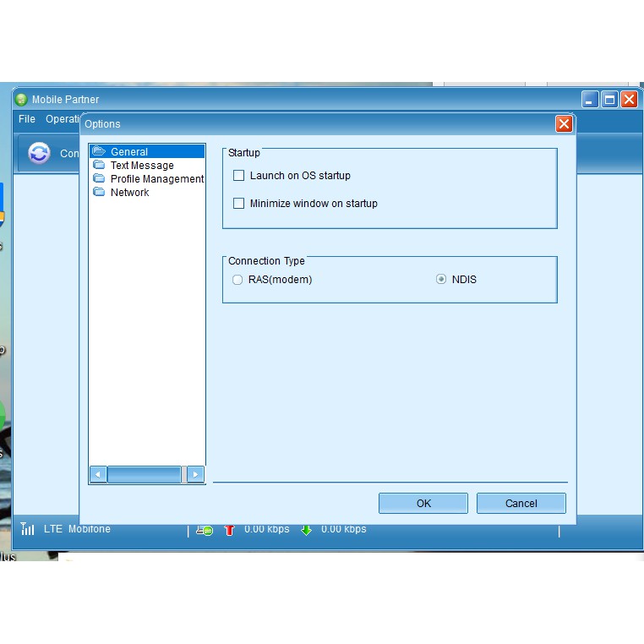The width and height of the screenshot is (644, 644).
Task: Click the Mobile Partner app logo icon
Action: [22, 100]
